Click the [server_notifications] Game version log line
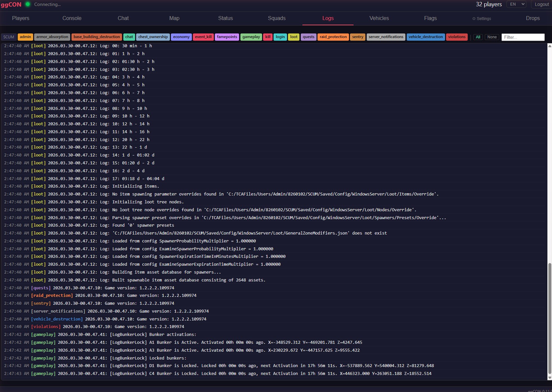 tap(274, 311)
